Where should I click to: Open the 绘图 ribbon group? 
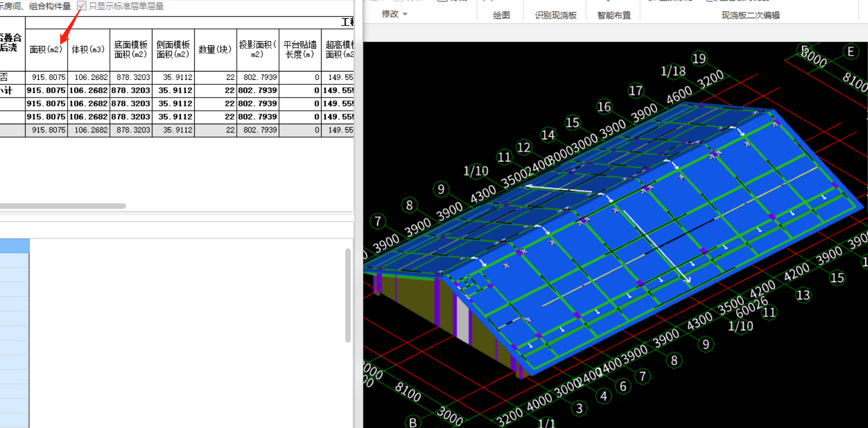pyautogui.click(x=501, y=16)
